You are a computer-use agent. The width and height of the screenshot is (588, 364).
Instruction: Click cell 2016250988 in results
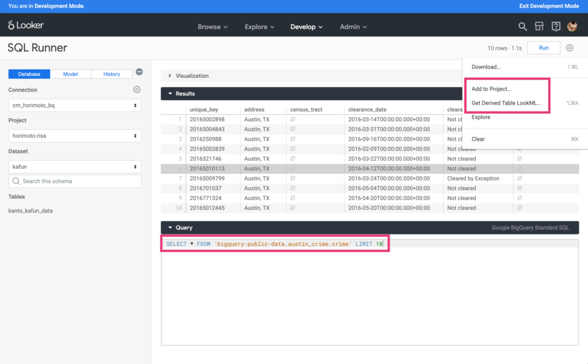tap(206, 139)
